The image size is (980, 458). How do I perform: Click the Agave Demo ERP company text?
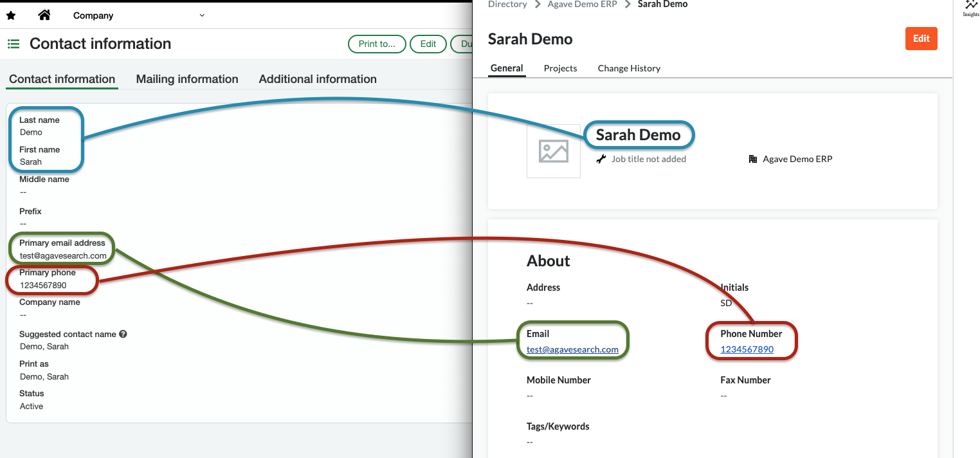797,159
